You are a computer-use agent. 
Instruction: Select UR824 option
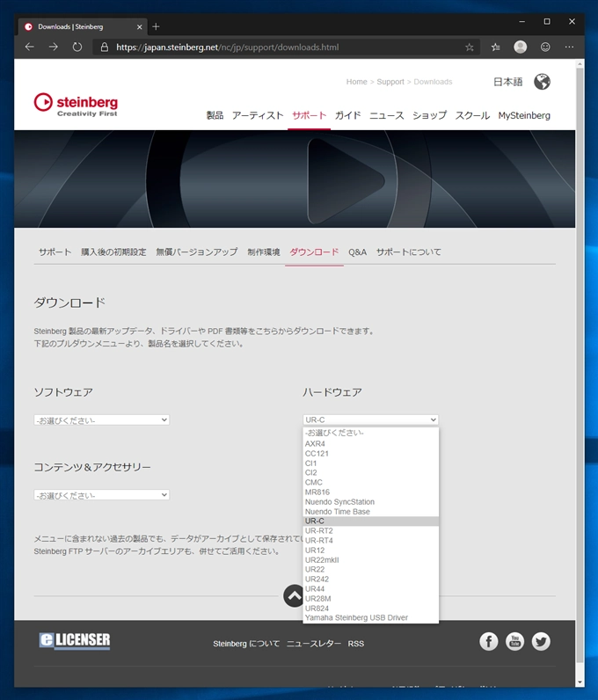[371, 609]
